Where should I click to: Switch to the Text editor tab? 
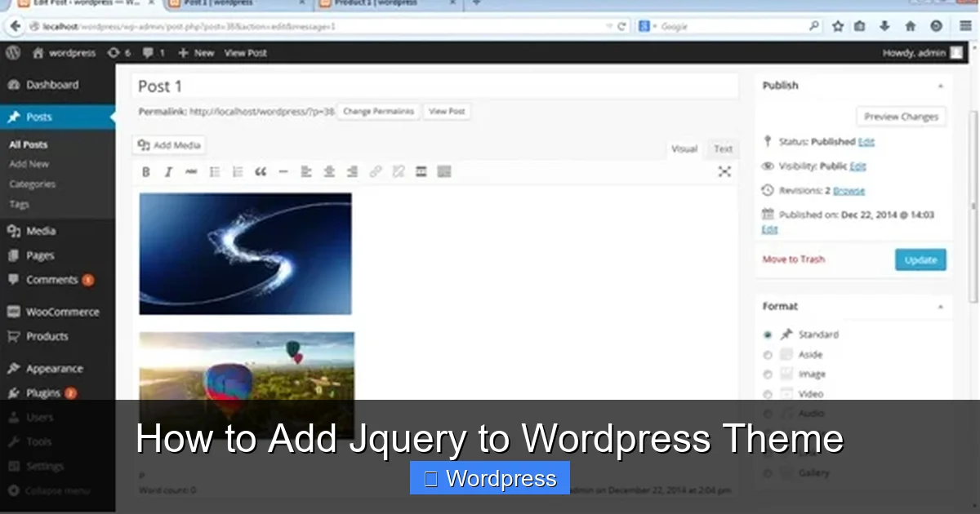724,148
